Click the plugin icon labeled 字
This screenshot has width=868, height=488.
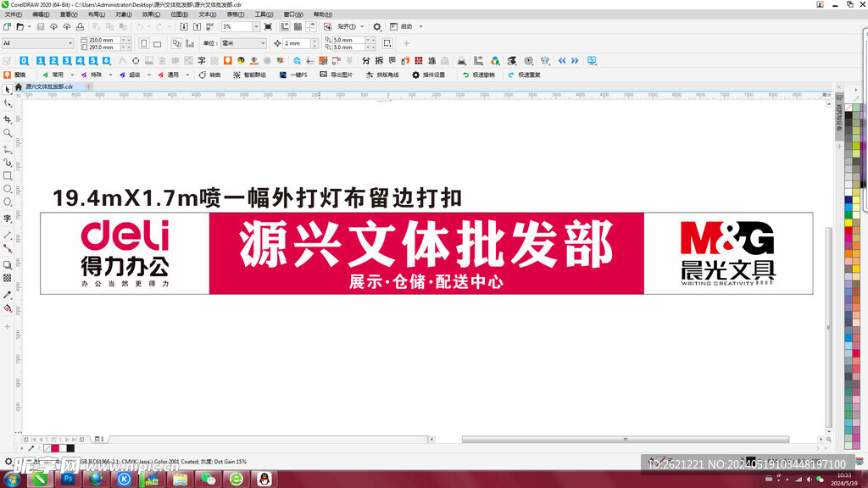tap(202, 61)
